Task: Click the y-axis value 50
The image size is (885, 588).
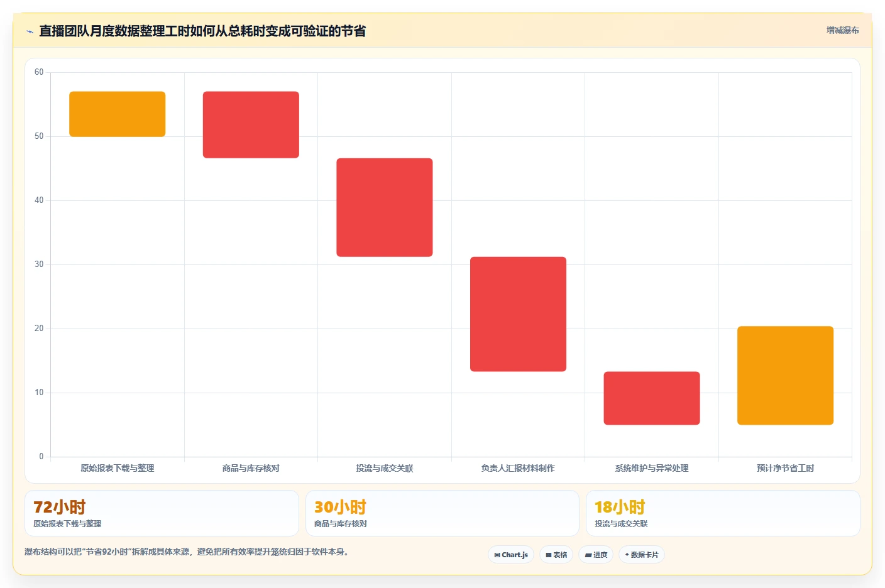Action: 39,136
